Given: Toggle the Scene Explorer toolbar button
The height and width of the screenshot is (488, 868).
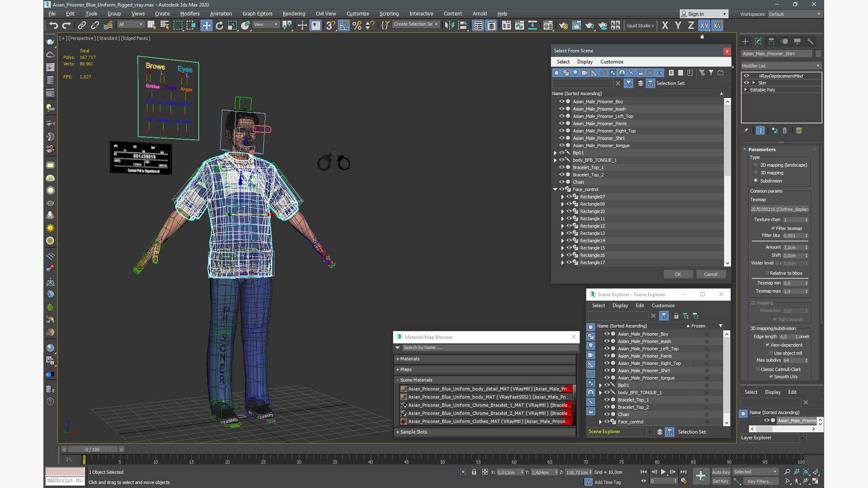Looking at the screenshot, I should [x=478, y=25].
